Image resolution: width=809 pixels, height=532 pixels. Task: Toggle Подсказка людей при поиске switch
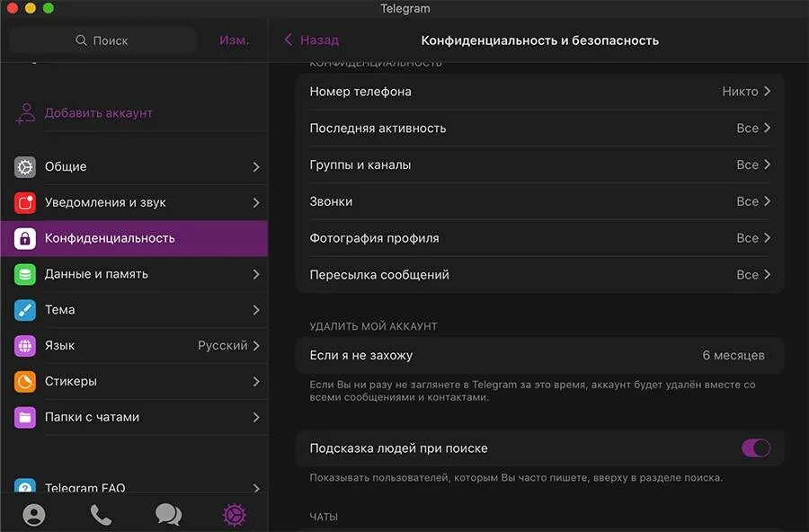[755, 448]
